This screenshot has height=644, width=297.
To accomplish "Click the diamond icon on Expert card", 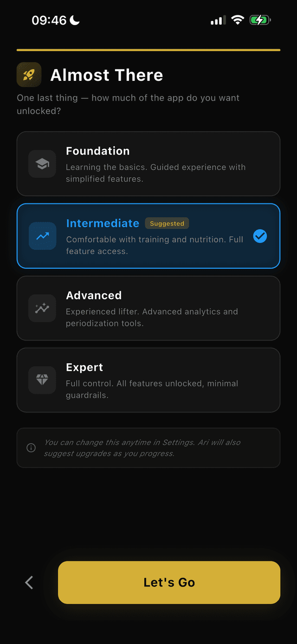I will click(x=42, y=380).
